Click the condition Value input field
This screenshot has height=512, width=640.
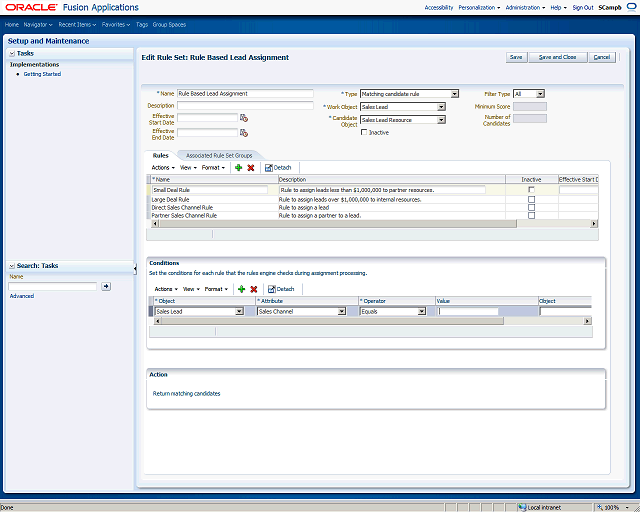click(x=468, y=311)
